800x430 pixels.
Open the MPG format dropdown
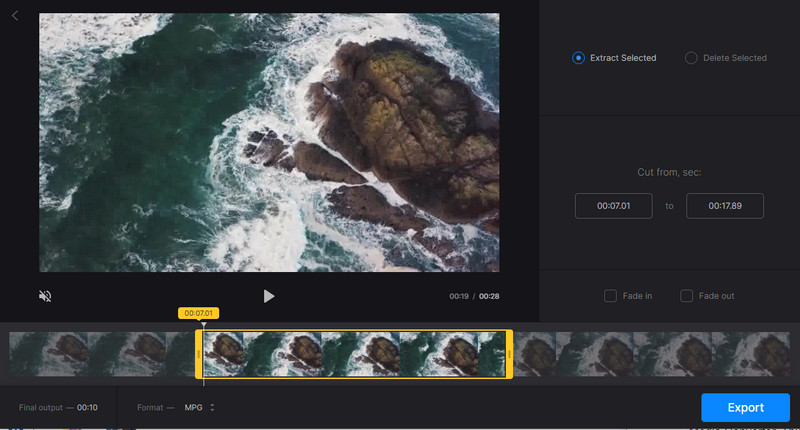click(x=200, y=408)
